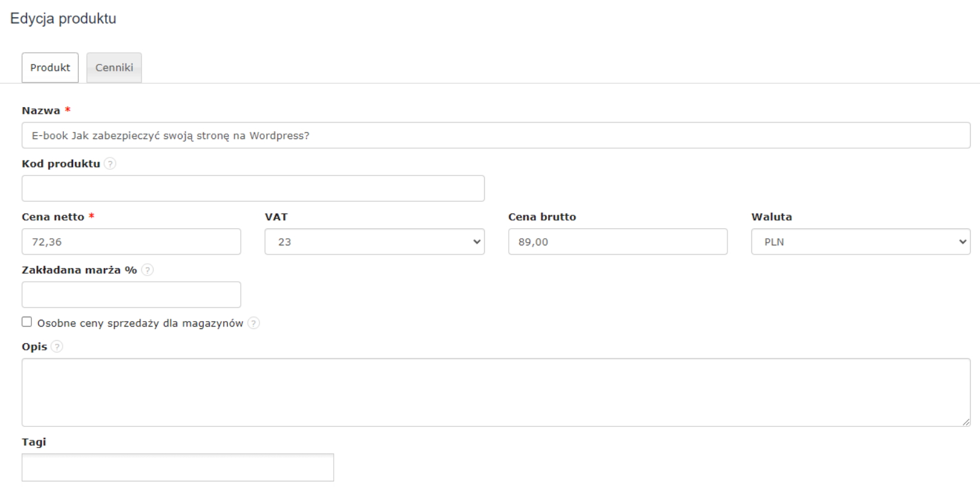The image size is (980, 492).
Task: Click help icon beside Opis label
Action: 57,347
